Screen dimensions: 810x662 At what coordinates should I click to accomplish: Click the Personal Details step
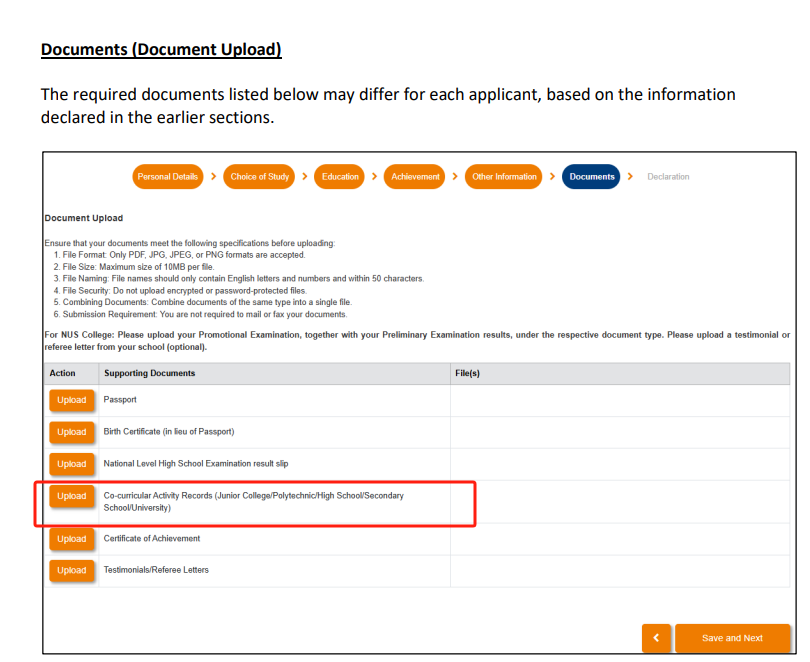[x=167, y=177]
